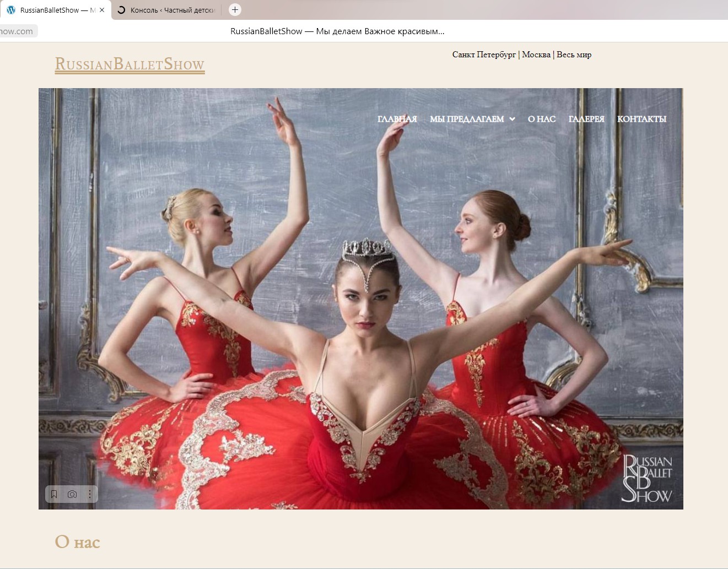Screen dimensions: 728x569
Task: Click the О нас heading
Action: [x=77, y=542]
